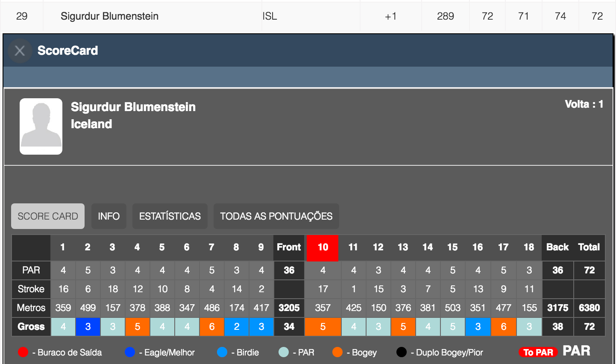
Task: Click the red hole 10 header cell
Action: (x=323, y=247)
